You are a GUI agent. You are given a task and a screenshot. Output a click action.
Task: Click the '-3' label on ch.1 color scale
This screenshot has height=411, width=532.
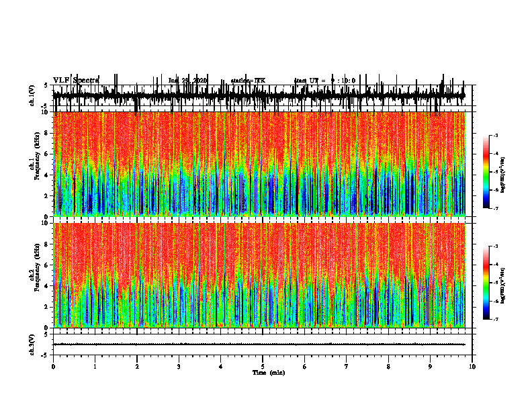(496, 135)
